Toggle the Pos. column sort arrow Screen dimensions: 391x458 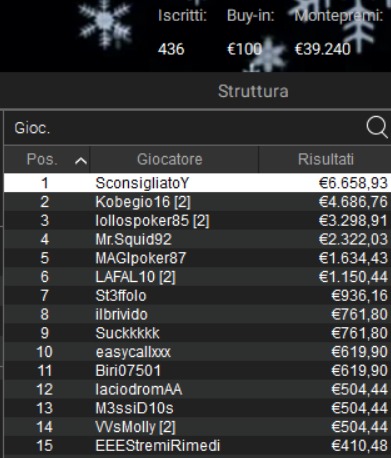tap(81, 161)
